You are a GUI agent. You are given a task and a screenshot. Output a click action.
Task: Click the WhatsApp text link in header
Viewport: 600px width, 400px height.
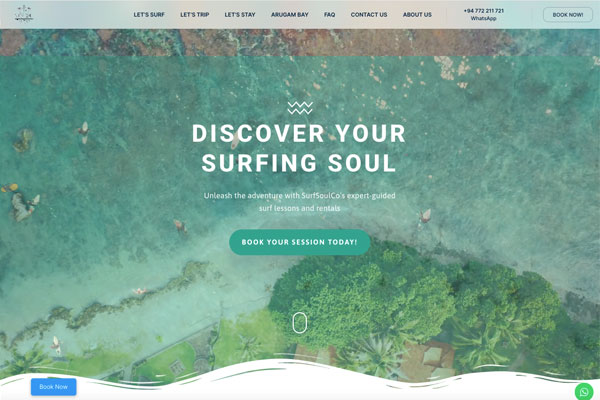pos(484,18)
